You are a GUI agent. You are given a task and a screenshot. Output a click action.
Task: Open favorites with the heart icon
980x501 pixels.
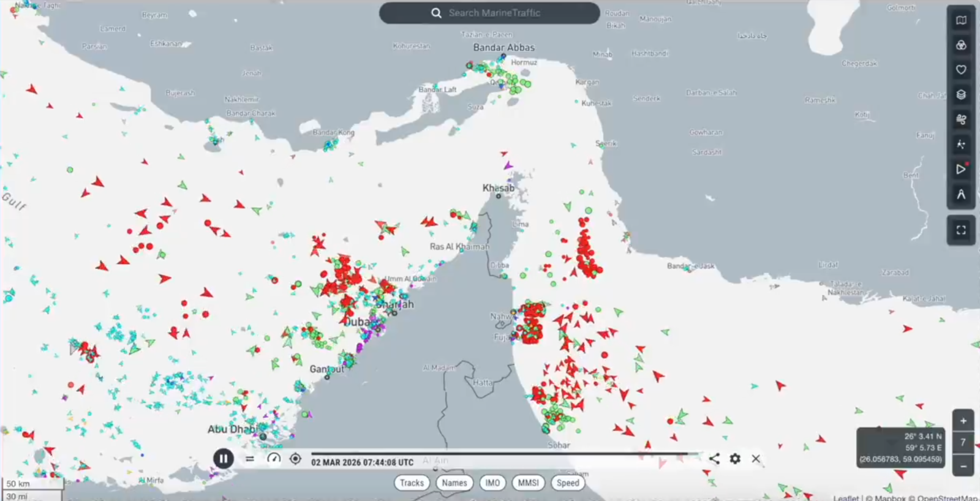point(961,70)
